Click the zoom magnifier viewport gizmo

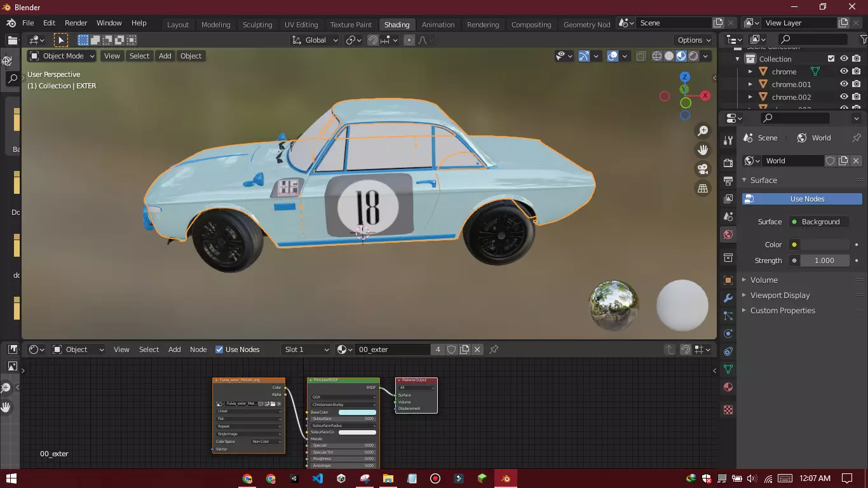tap(703, 132)
